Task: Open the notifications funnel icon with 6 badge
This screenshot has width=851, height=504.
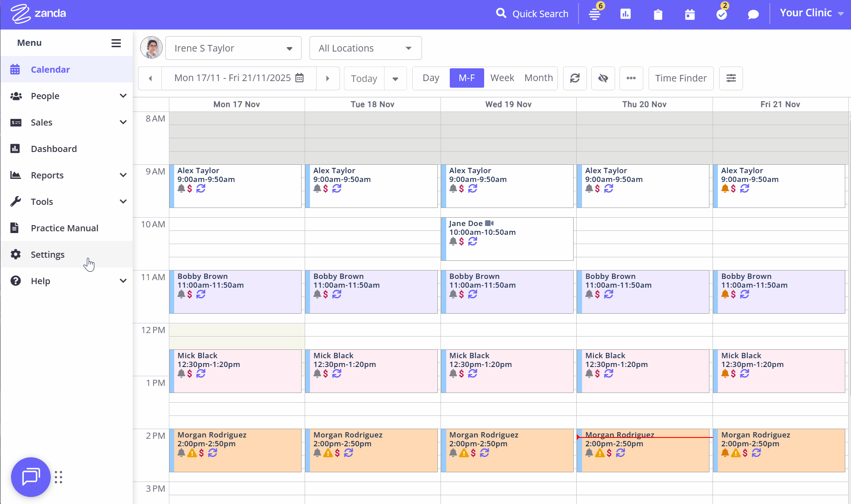Action: tap(594, 14)
